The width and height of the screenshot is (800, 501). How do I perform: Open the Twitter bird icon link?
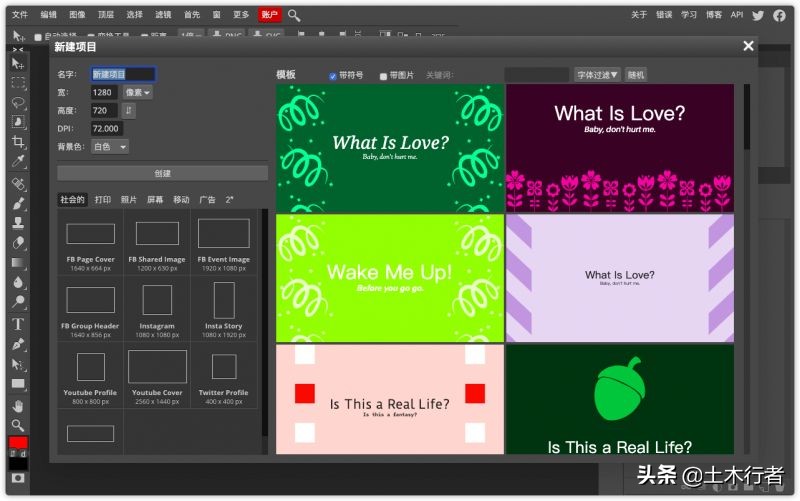point(758,15)
